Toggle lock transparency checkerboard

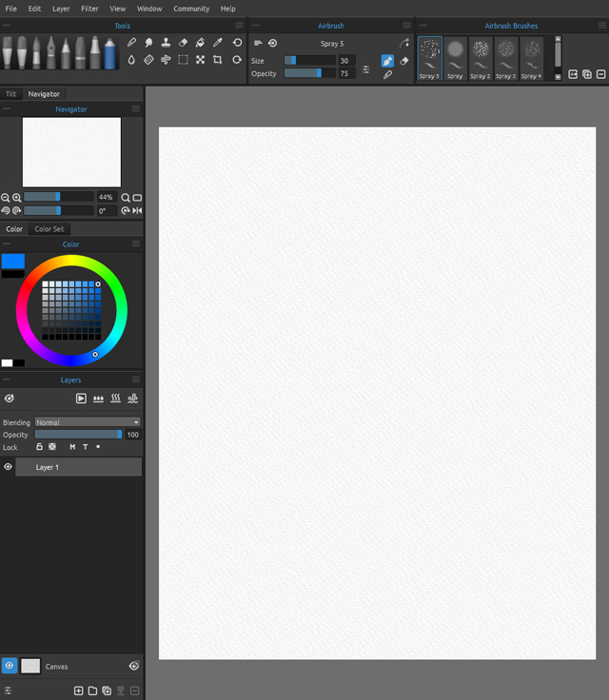pyautogui.click(x=52, y=446)
